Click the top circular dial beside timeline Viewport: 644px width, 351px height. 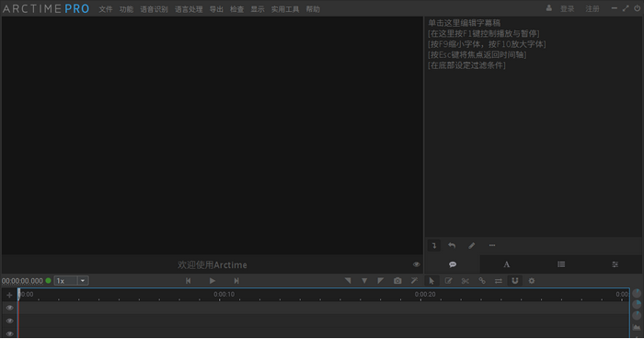coord(637,293)
